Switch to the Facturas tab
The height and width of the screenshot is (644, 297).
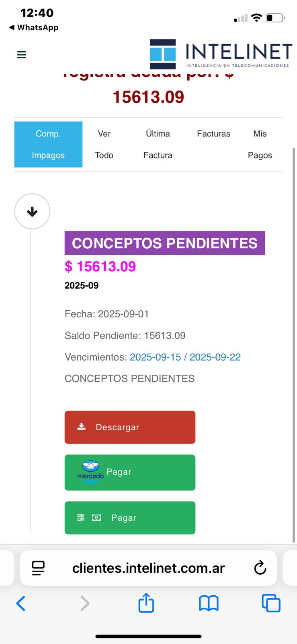(x=213, y=134)
